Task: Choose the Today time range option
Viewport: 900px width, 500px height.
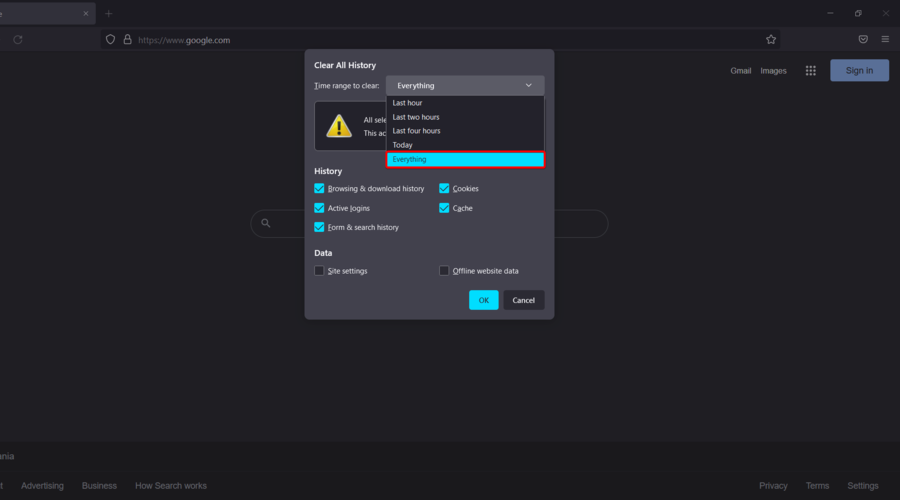Action: 402,145
